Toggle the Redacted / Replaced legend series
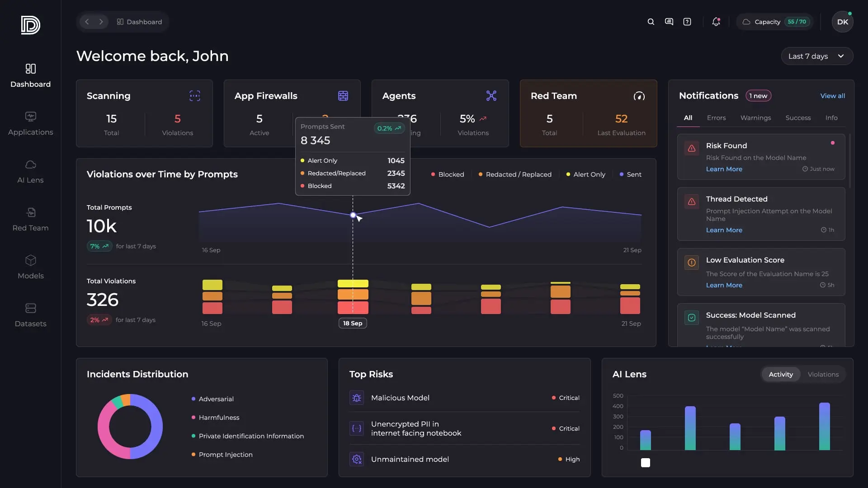868x488 pixels. click(x=515, y=174)
